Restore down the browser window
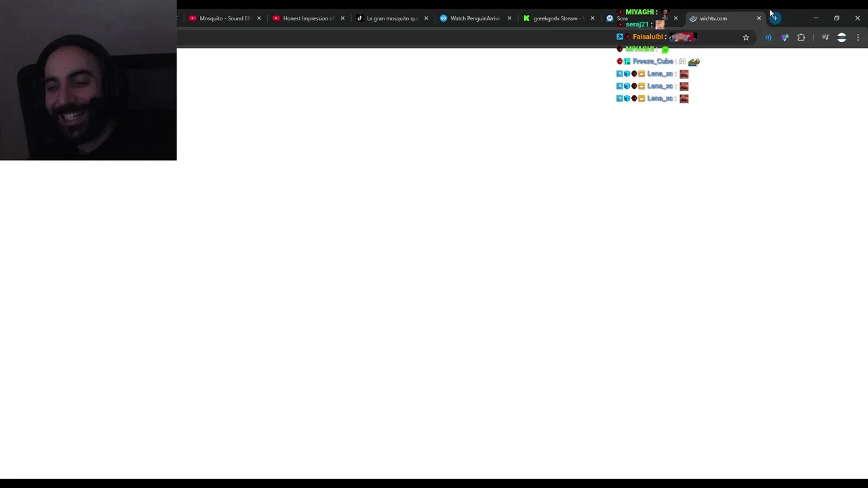 pyautogui.click(x=837, y=18)
